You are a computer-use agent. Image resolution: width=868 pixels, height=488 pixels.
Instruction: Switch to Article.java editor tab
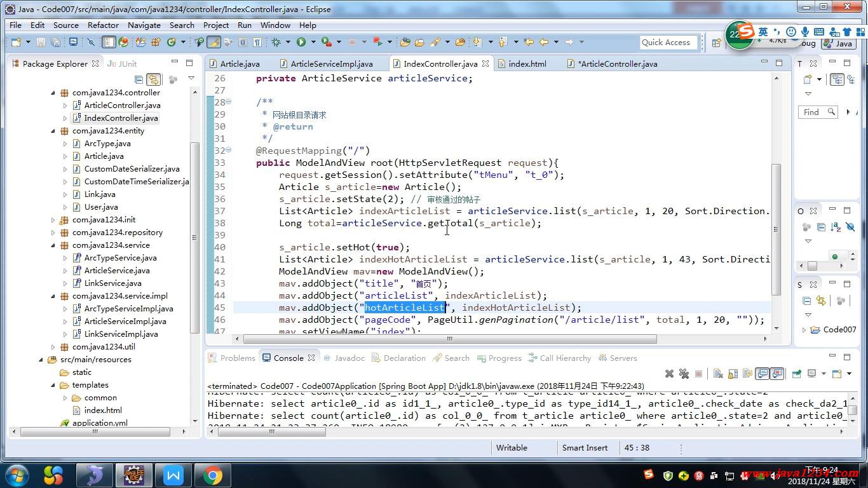tap(240, 64)
